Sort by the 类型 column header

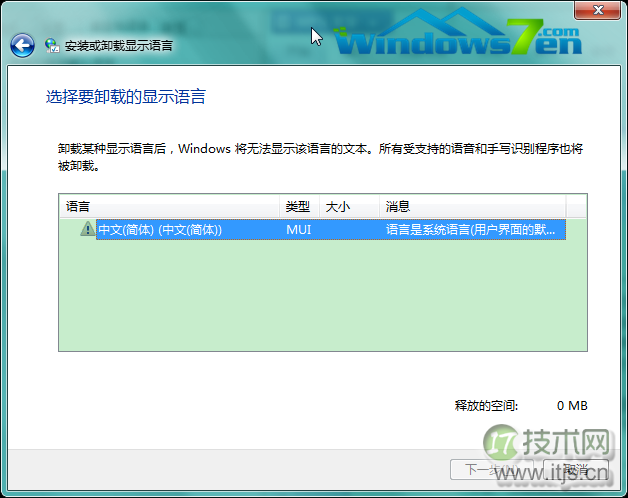pyautogui.click(x=299, y=206)
